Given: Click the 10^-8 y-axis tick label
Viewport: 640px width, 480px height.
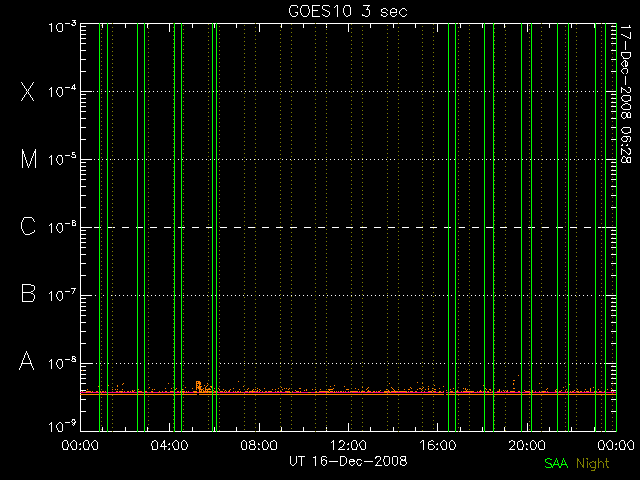Looking at the screenshot, I should point(62,363).
